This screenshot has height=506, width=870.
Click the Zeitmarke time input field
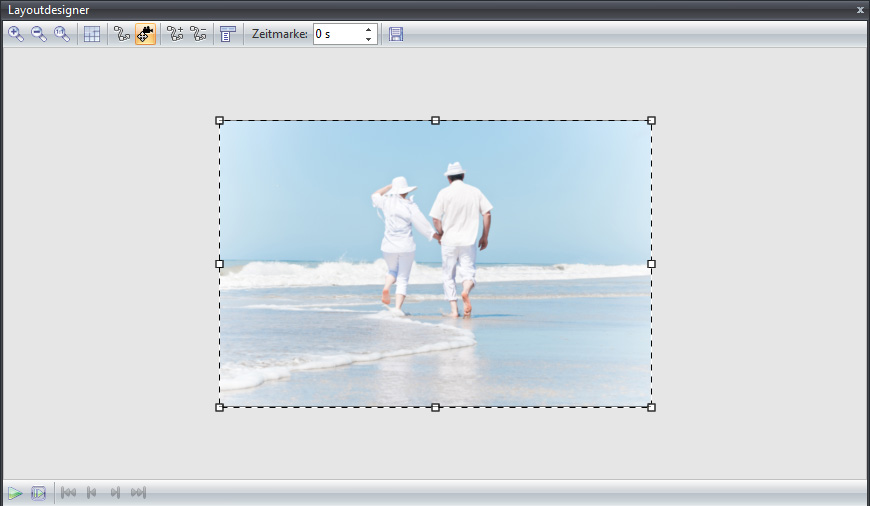[x=337, y=34]
